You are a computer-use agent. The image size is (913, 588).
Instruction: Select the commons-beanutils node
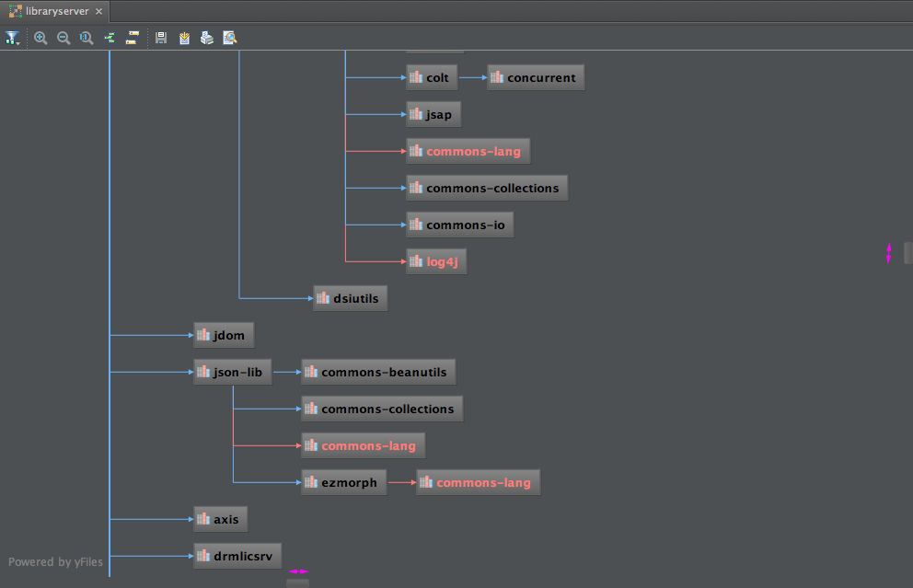(x=378, y=372)
